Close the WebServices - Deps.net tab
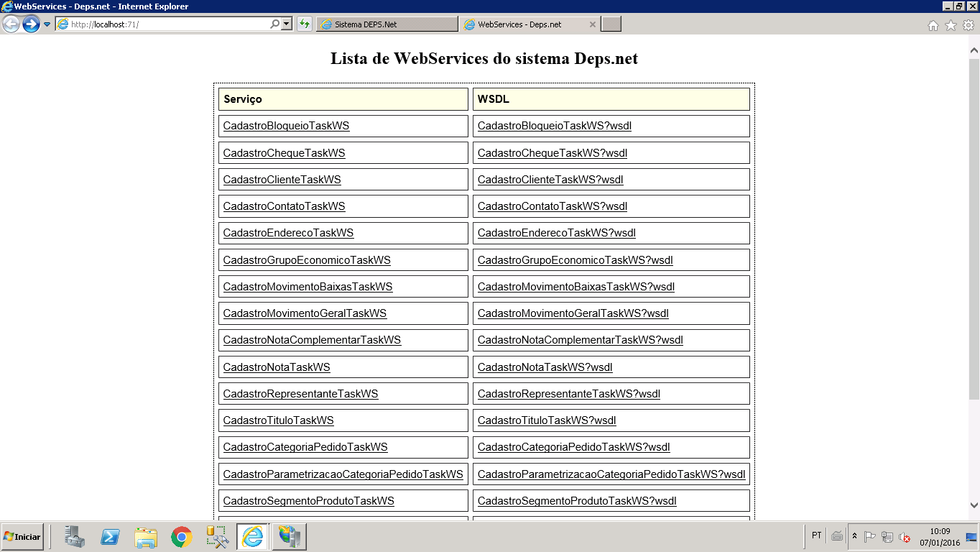980x552 pixels. [x=593, y=24]
